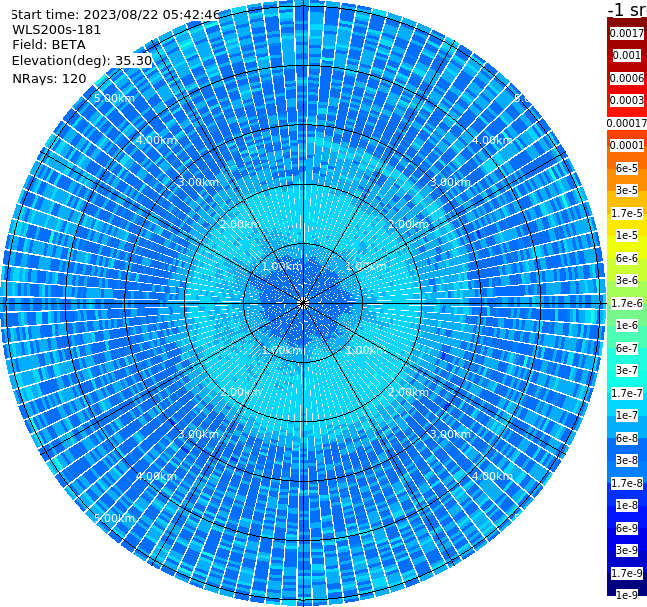
Task: Click the "1e-7" colorbar tick label
Action: tap(627, 415)
